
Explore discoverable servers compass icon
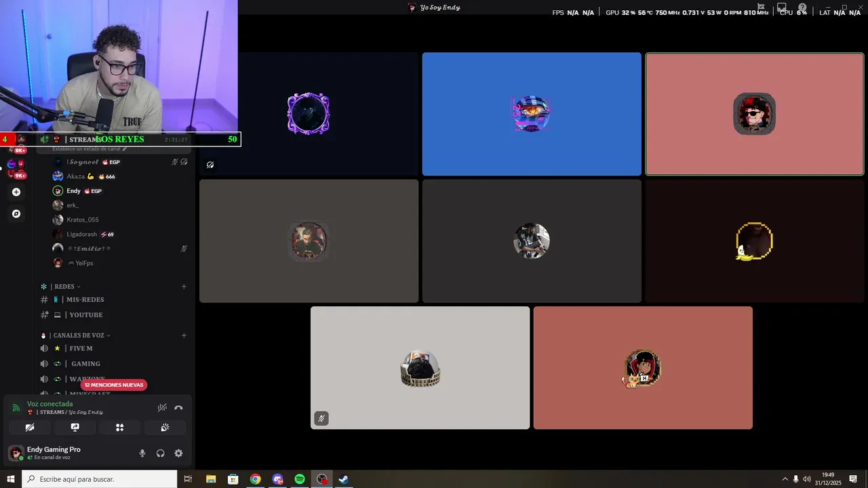point(16,213)
